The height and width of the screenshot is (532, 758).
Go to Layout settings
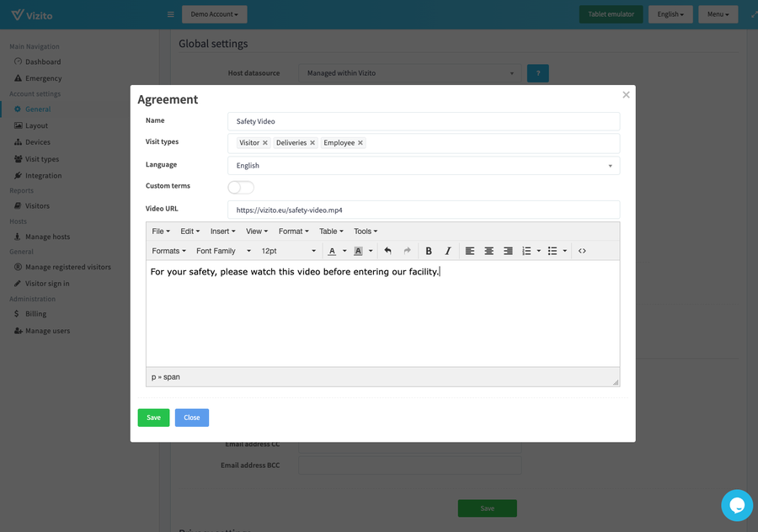click(34, 125)
